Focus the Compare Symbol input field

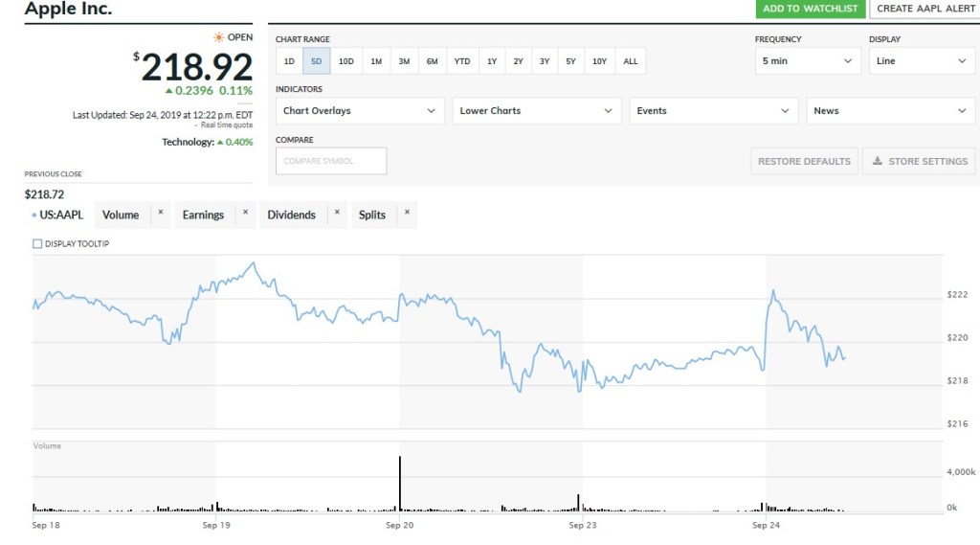pyautogui.click(x=331, y=161)
